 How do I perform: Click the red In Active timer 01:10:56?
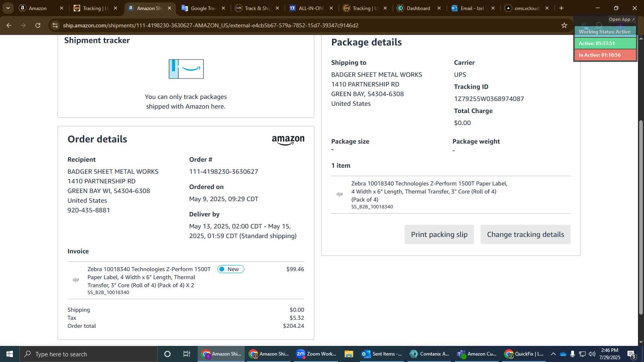605,55
